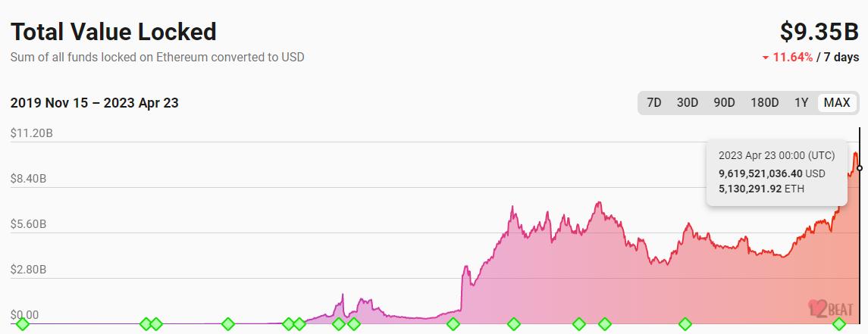
Task: Click the rightmost green milestone diamond
Action: [x=839, y=324]
